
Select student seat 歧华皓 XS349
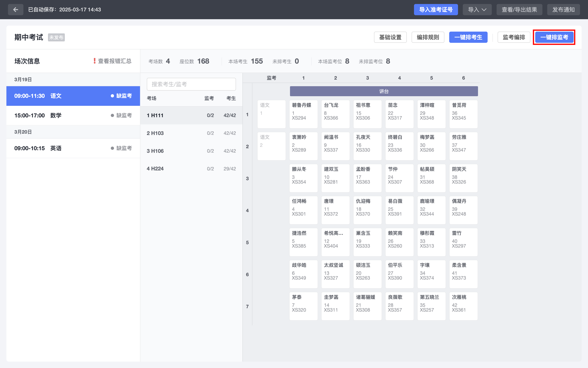point(303,274)
